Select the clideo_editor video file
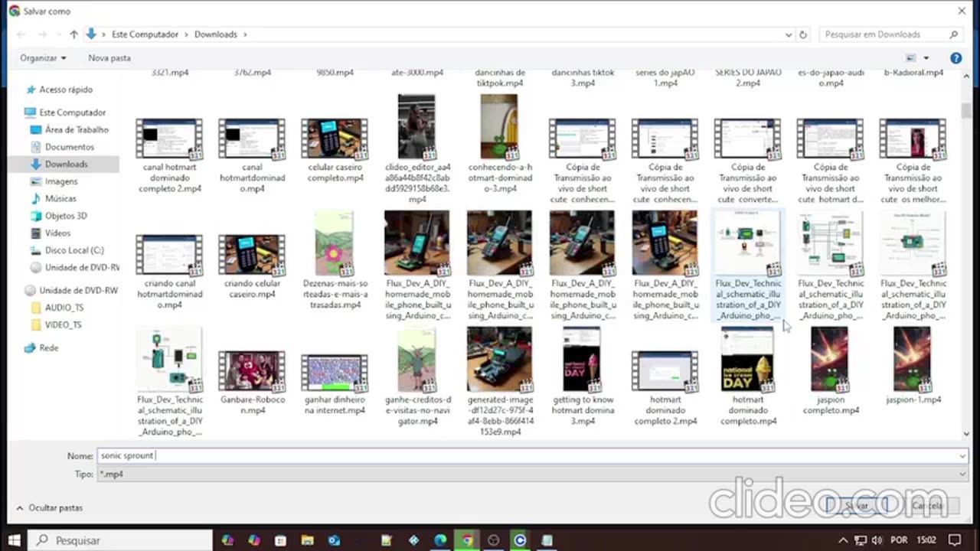Screen dimensions: 980x551 pyautogui.click(x=416, y=149)
